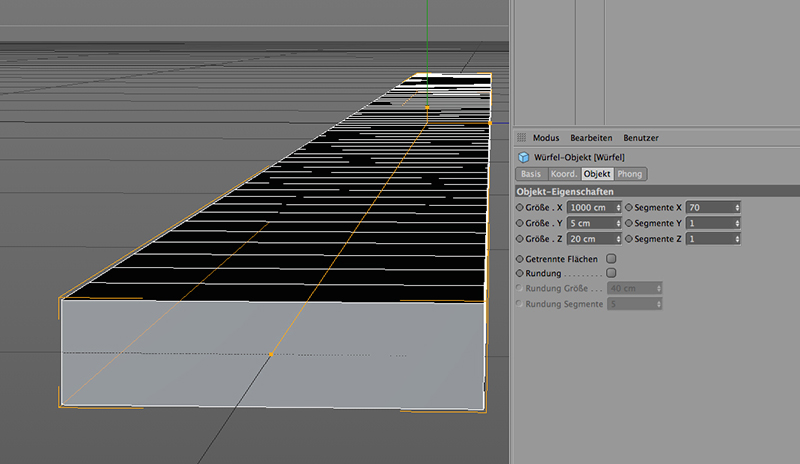Viewport: 800px width, 464px height.
Task: Click the attribute panel grip handle icon
Action: (521, 137)
